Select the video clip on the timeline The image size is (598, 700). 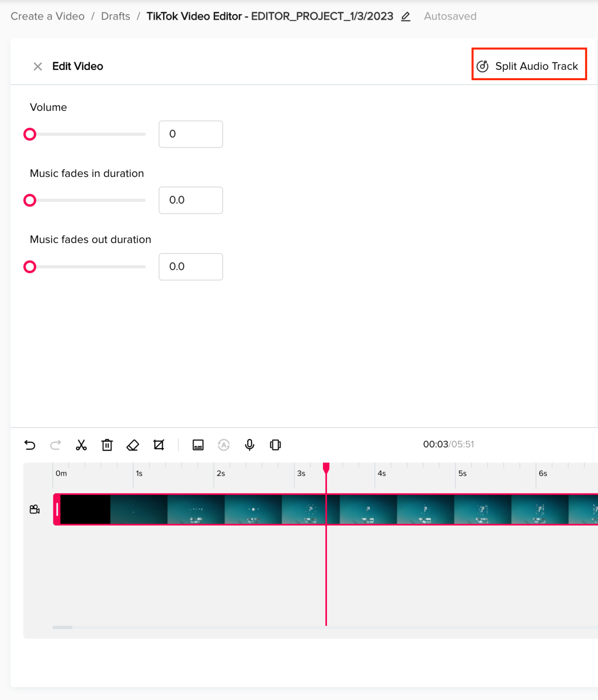326,509
